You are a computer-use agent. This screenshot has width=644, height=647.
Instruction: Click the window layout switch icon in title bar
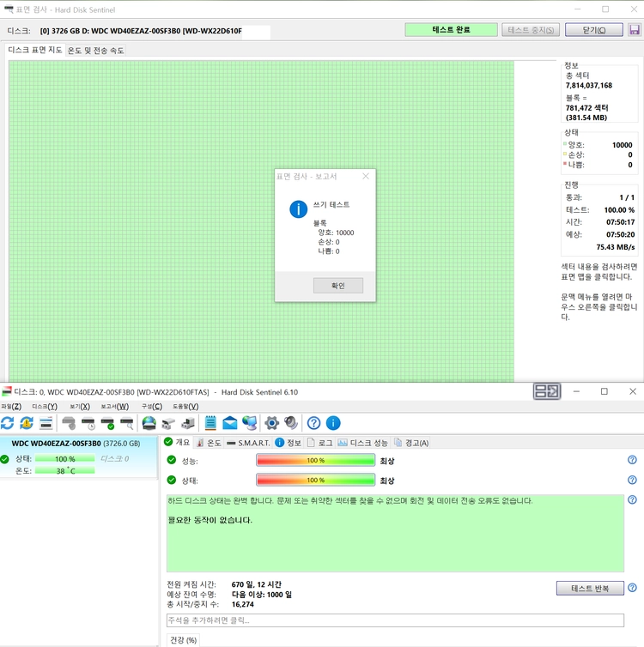(x=547, y=391)
